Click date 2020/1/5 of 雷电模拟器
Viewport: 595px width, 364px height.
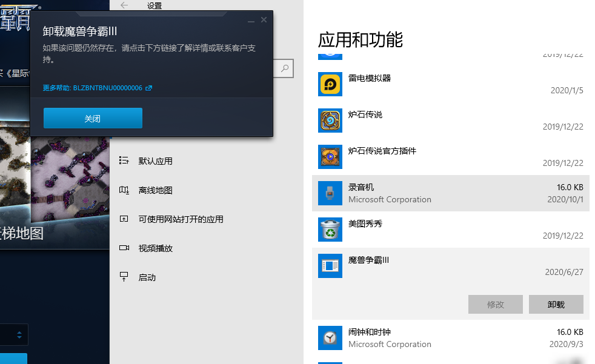coord(567,90)
